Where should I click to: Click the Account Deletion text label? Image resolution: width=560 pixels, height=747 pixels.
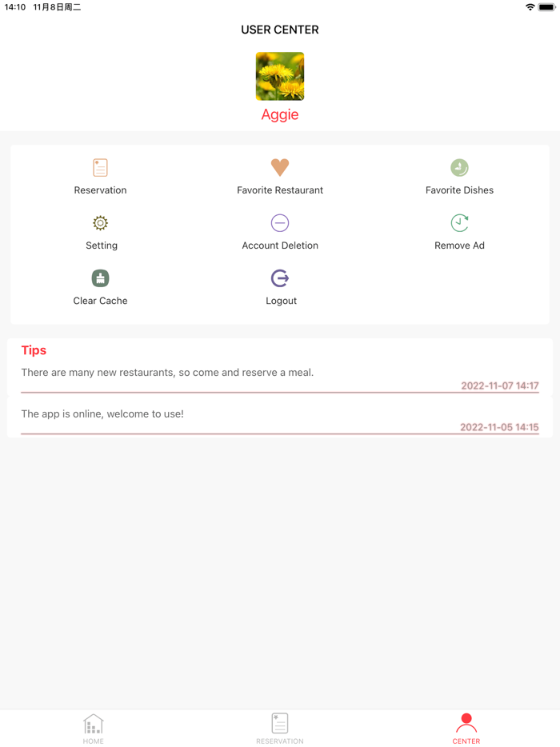click(x=280, y=246)
